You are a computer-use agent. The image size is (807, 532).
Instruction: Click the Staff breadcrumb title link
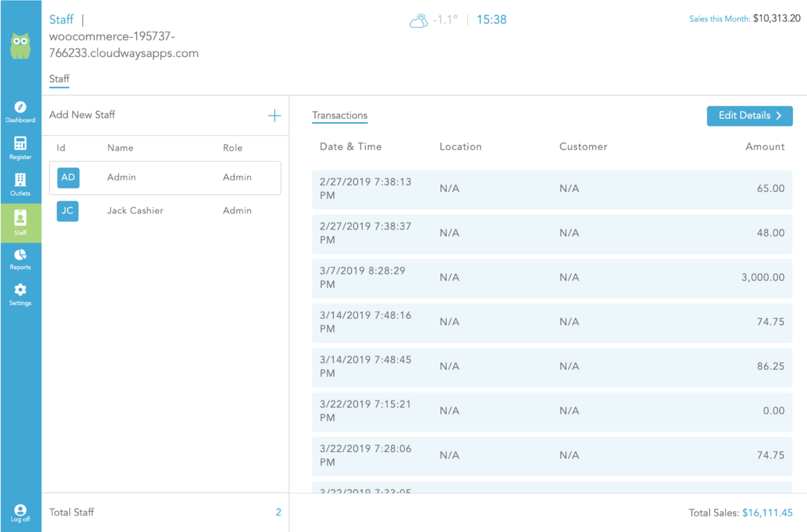(x=61, y=20)
